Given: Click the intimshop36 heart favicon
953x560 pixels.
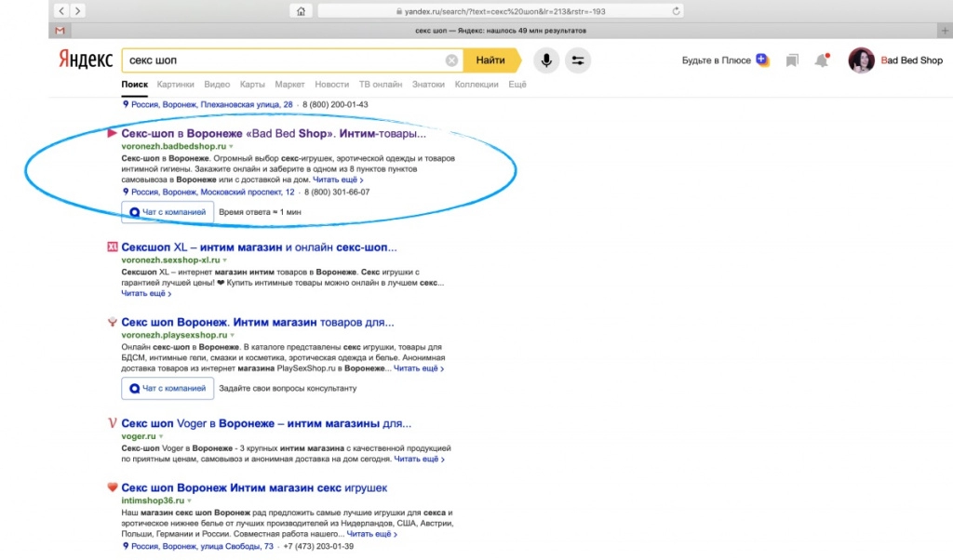Looking at the screenshot, I should (x=112, y=487).
